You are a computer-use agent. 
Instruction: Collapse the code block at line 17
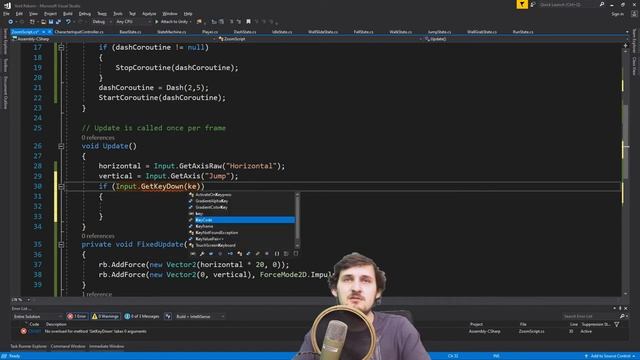61,47
